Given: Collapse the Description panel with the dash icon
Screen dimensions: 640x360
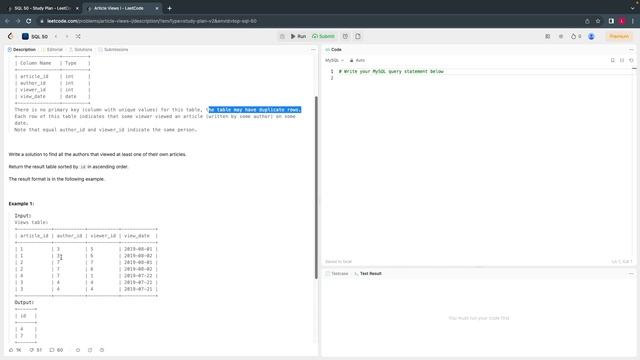Looking at the screenshot, I should [x=313, y=49].
